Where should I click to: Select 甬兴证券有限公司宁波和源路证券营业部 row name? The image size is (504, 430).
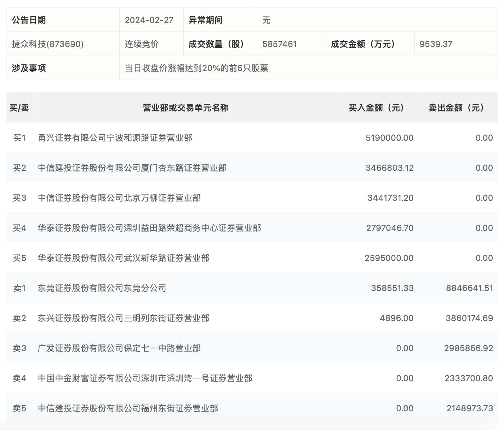coord(115,138)
